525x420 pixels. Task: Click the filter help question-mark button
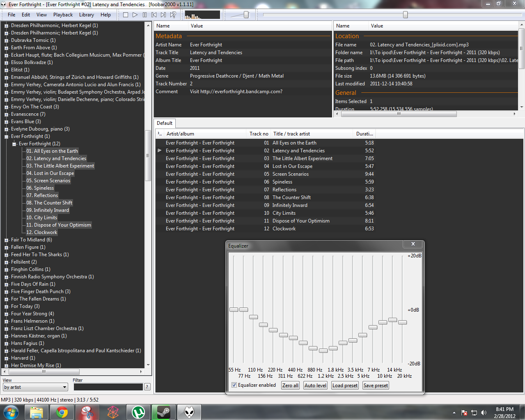point(147,387)
